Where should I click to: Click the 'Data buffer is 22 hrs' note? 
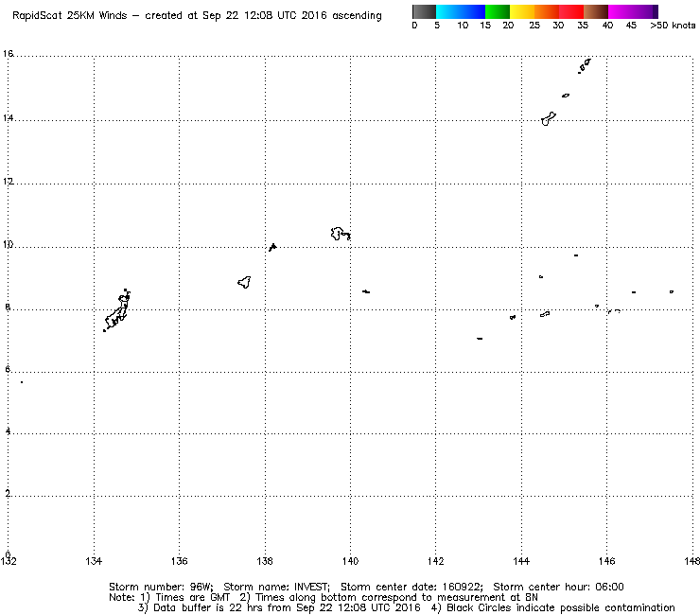207,607
